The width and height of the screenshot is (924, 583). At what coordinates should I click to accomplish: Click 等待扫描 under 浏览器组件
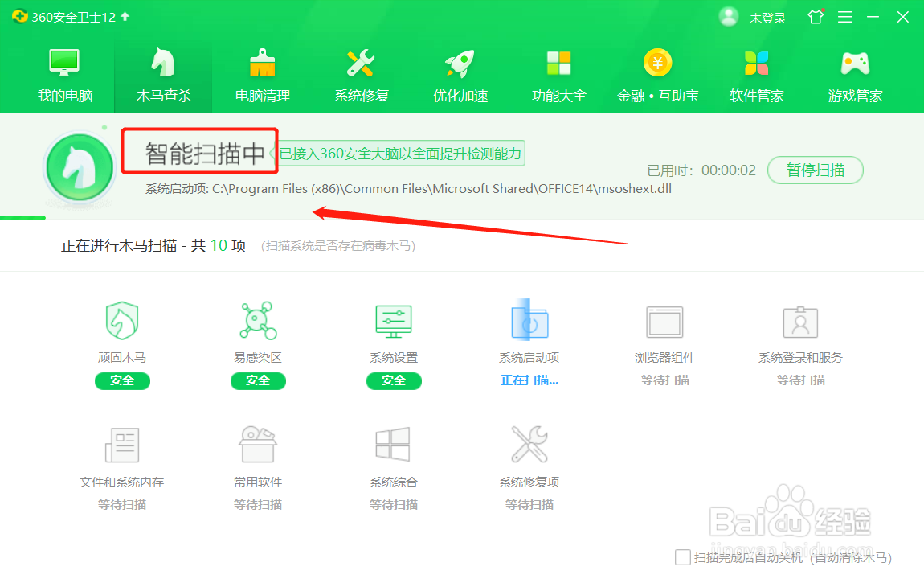(x=664, y=381)
